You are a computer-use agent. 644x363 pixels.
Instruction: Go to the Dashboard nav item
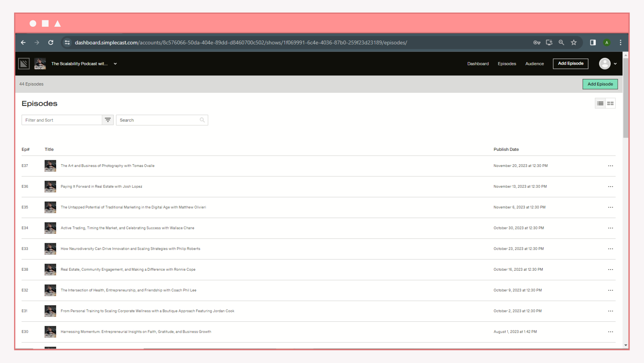pos(478,64)
